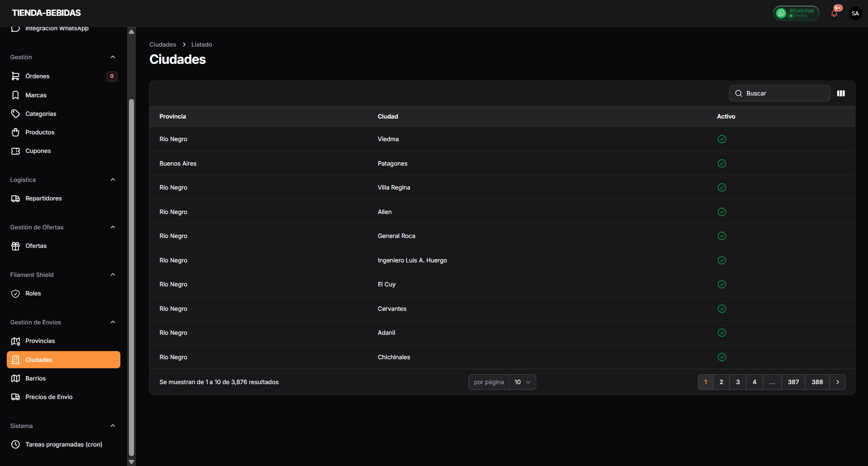The height and width of the screenshot is (466, 868).
Task: Go to Categorías tag icon
Action: click(x=15, y=114)
